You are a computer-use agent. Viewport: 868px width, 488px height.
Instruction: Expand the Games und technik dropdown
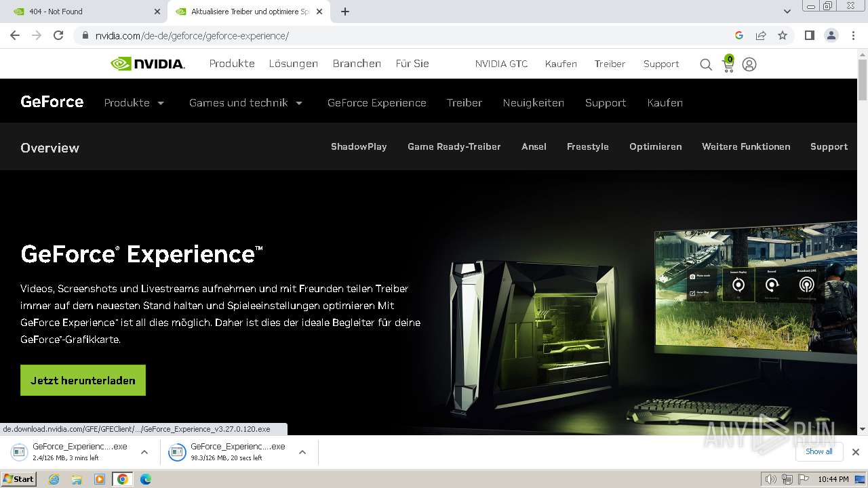coord(245,103)
